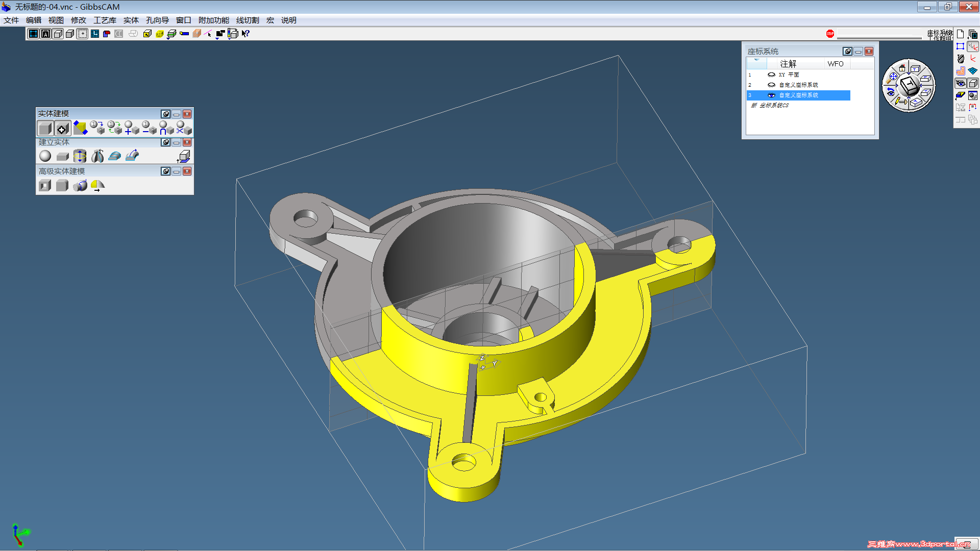Open the revolve solid tool
This screenshot has width=980, height=551.
97,156
